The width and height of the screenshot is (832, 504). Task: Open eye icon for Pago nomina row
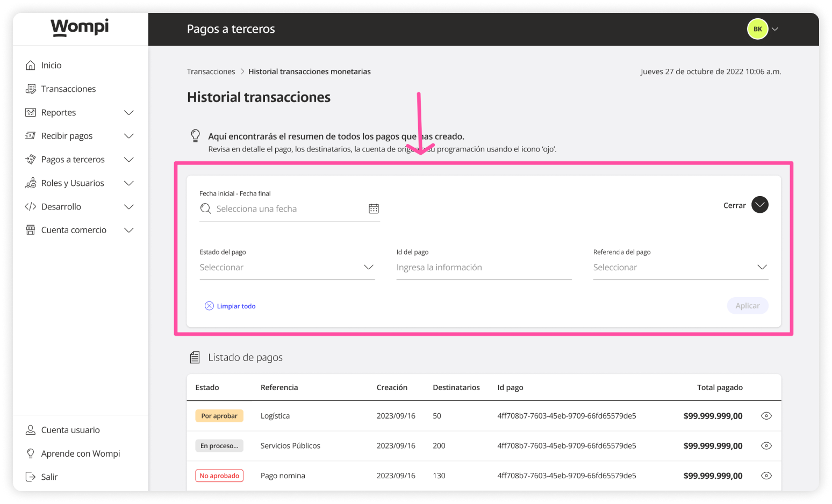coord(766,476)
